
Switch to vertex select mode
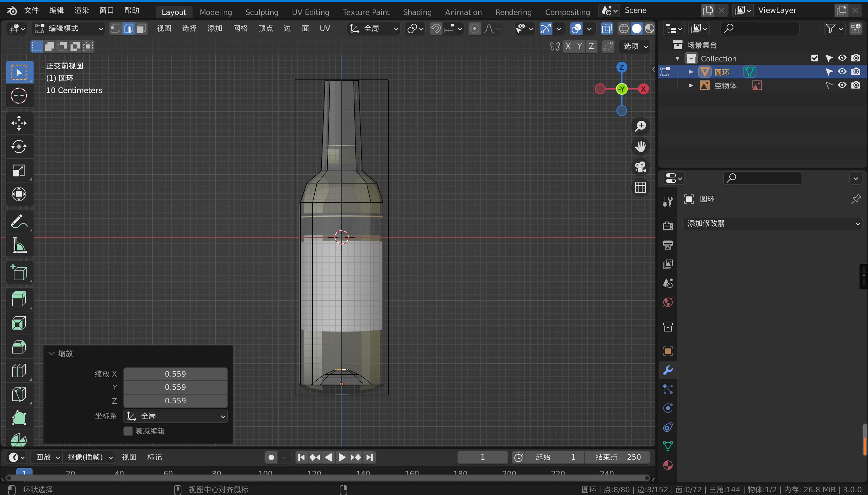pyautogui.click(x=116, y=28)
